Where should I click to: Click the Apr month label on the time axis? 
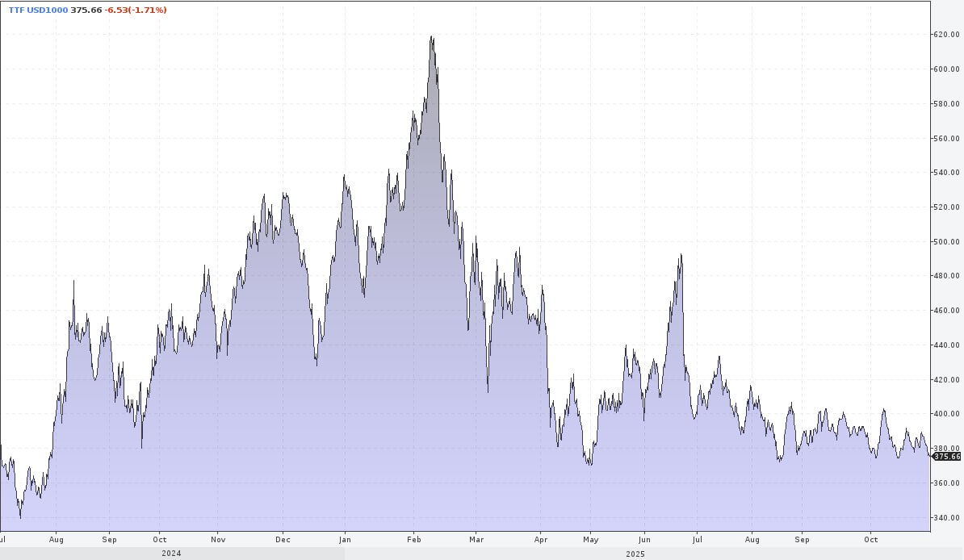pos(541,539)
